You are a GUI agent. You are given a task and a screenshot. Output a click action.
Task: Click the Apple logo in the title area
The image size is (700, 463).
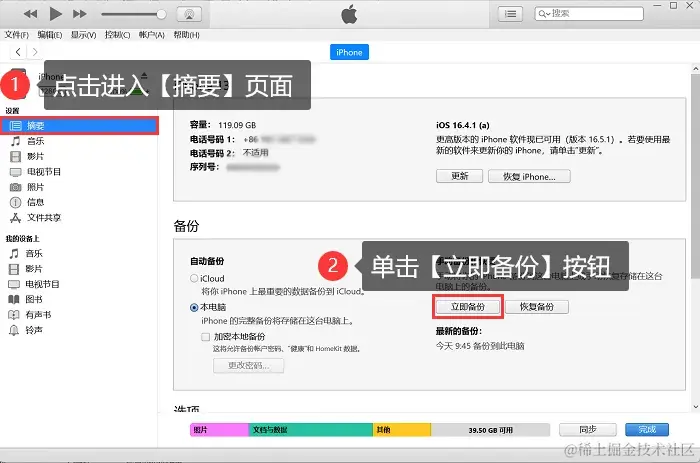coord(349,14)
